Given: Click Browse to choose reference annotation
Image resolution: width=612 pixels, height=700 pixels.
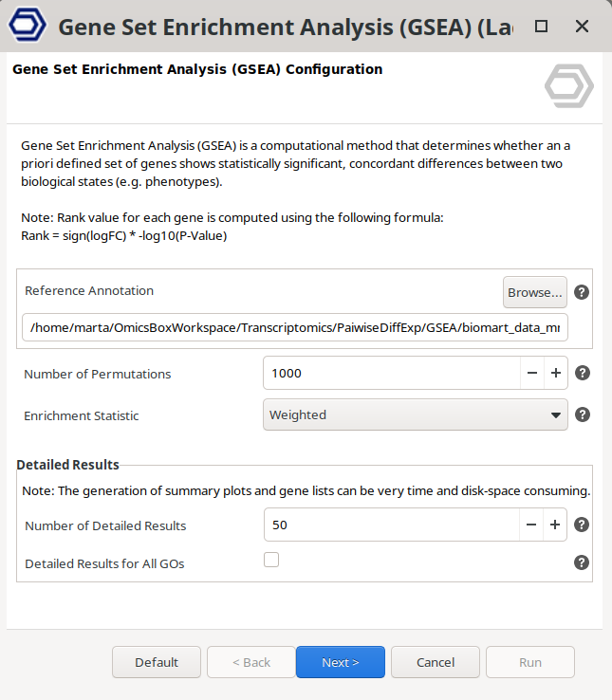Looking at the screenshot, I should pos(535,292).
